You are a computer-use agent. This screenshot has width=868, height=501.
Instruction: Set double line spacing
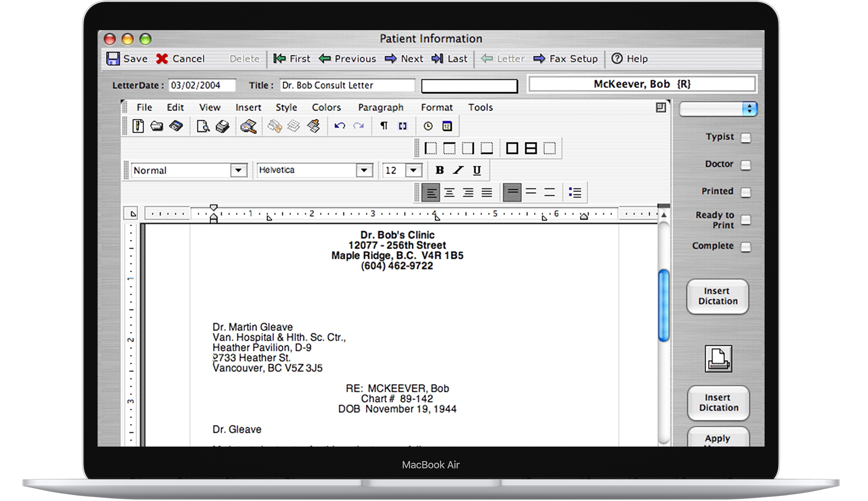point(549,192)
